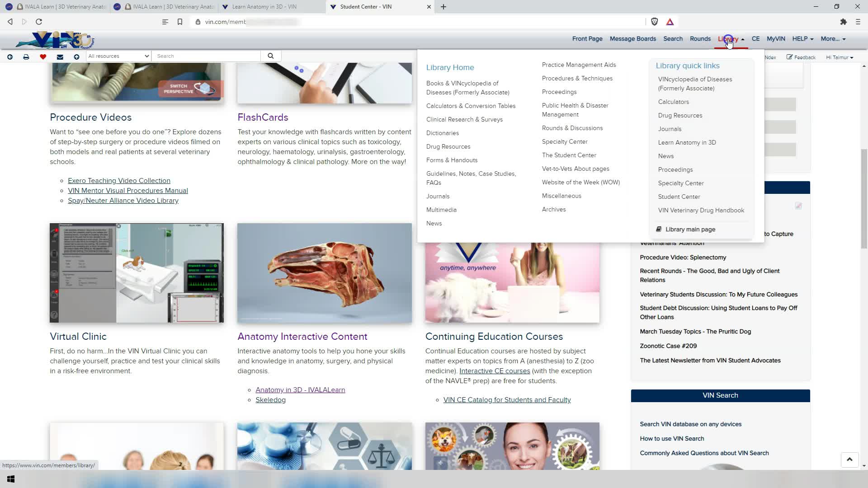This screenshot has width=868, height=488.
Task: Click the Library main page link
Action: point(690,230)
